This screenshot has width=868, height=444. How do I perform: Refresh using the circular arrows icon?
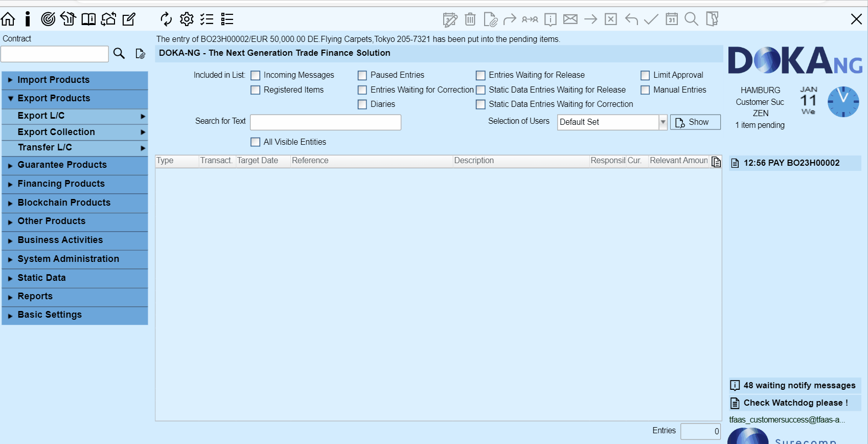(x=166, y=19)
